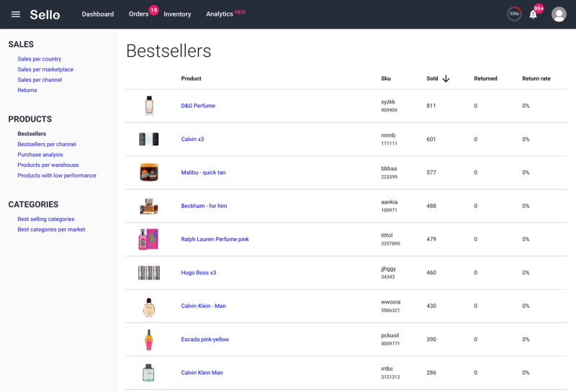Click Calvin Klein - Man bottle image
Image resolution: width=576 pixels, height=392 pixels.
(149, 307)
